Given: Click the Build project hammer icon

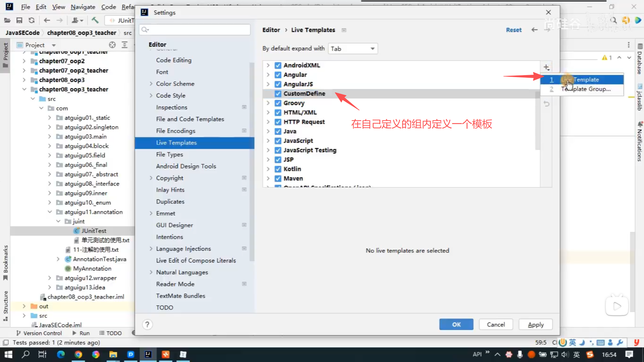Looking at the screenshot, I should [x=95, y=20].
